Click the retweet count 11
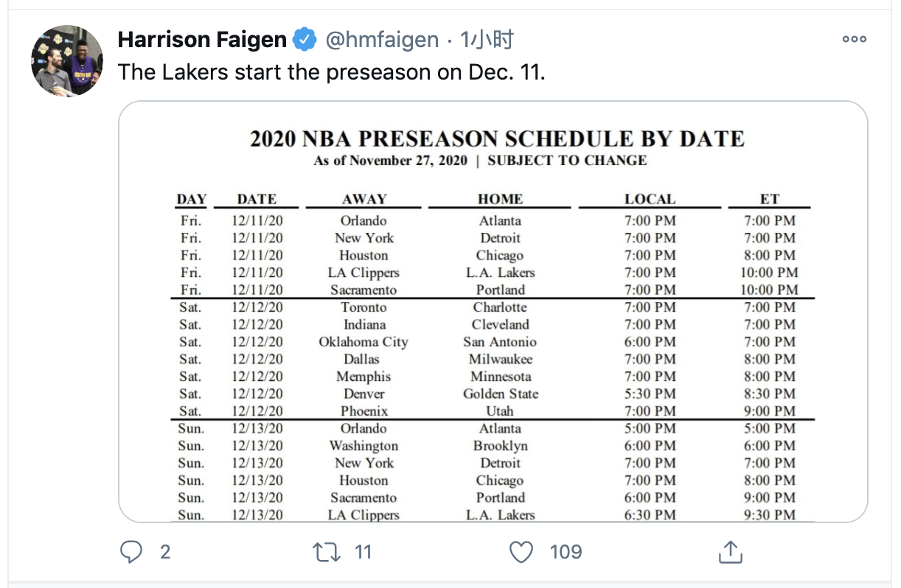Screen dimensions: 901x588 363,551
